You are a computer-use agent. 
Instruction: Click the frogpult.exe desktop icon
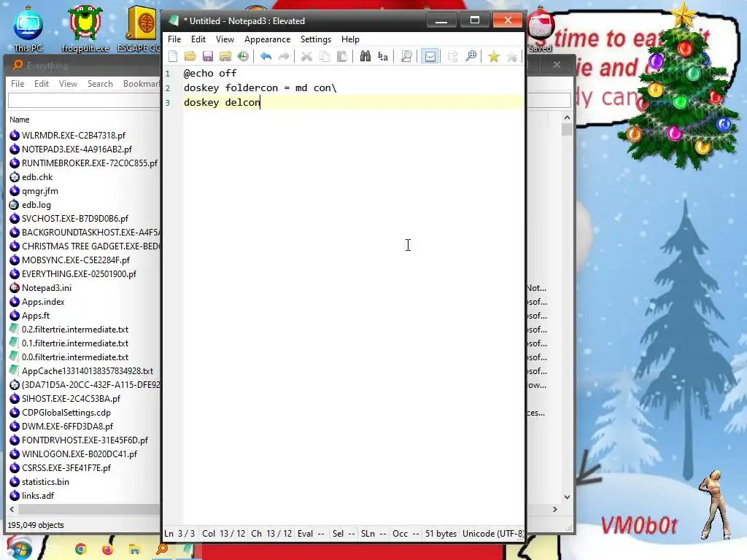click(x=85, y=28)
